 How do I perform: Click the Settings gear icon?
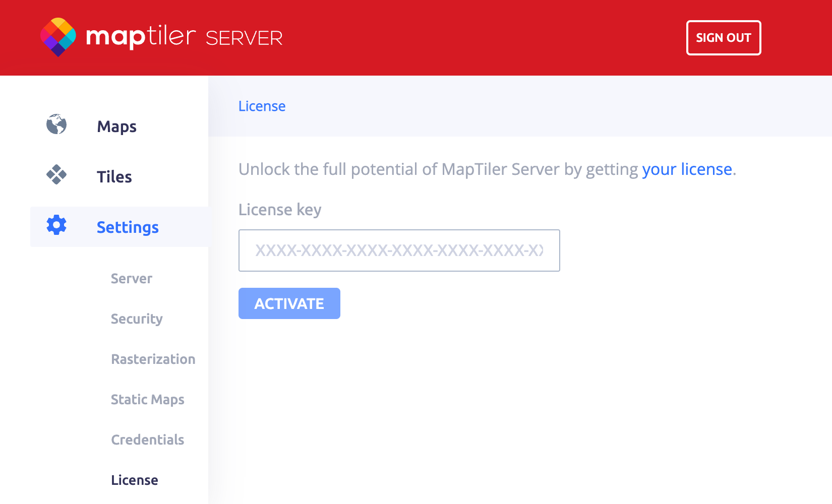point(56,225)
